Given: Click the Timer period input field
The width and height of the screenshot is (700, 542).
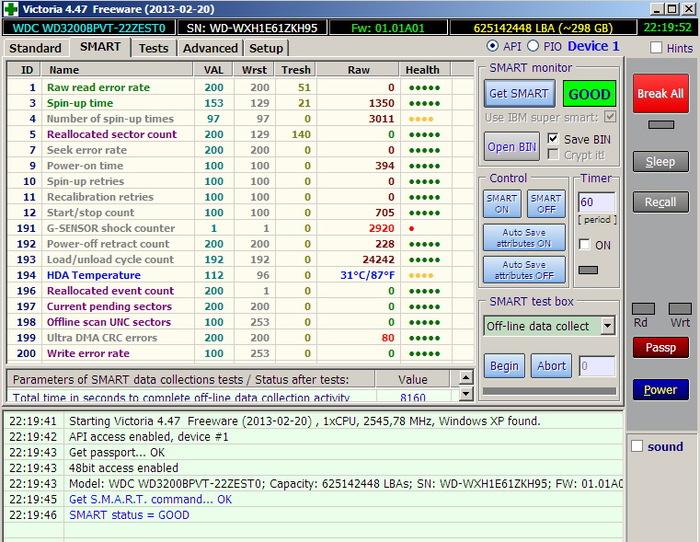Looking at the screenshot, I should pyautogui.click(x=596, y=203).
